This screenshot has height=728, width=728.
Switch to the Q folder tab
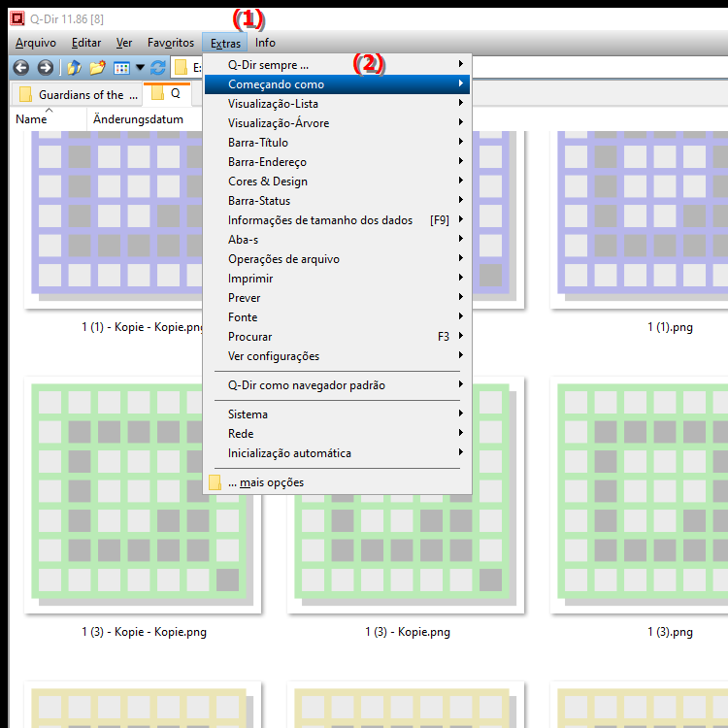[167, 94]
